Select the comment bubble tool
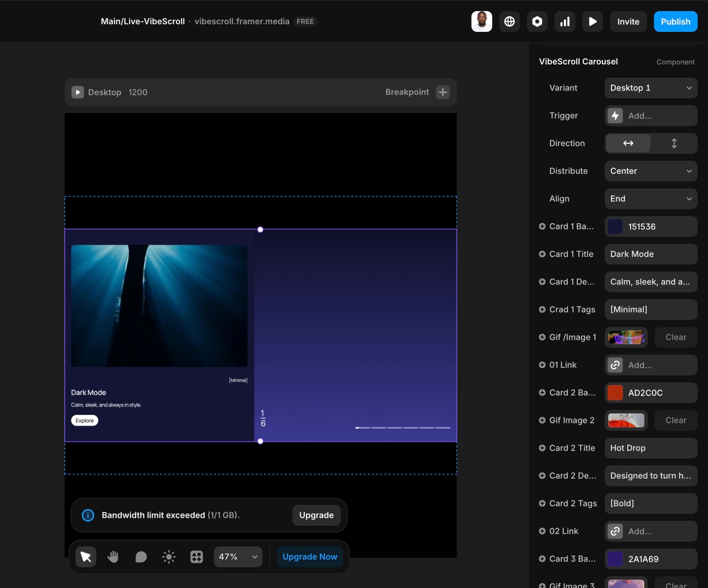This screenshot has height=588, width=708. point(141,557)
